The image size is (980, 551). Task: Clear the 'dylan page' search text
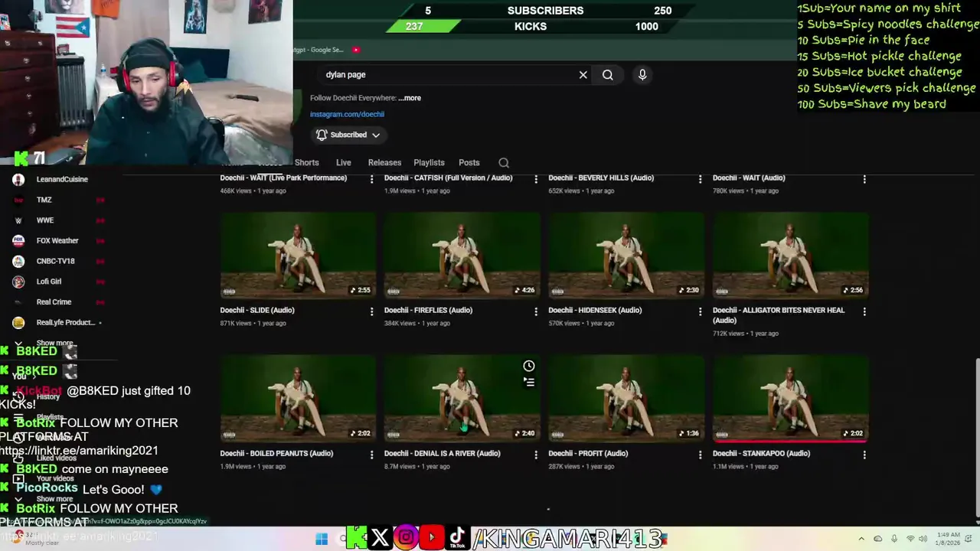tap(583, 75)
